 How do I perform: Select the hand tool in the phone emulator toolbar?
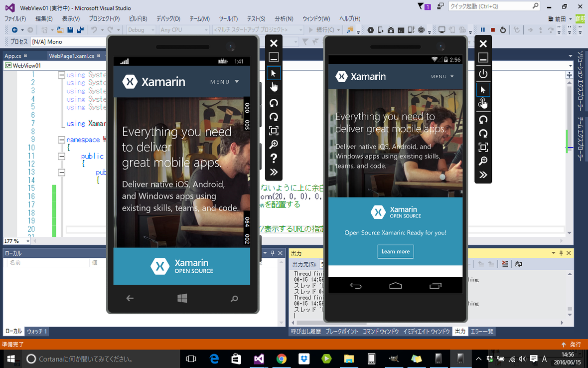274,86
